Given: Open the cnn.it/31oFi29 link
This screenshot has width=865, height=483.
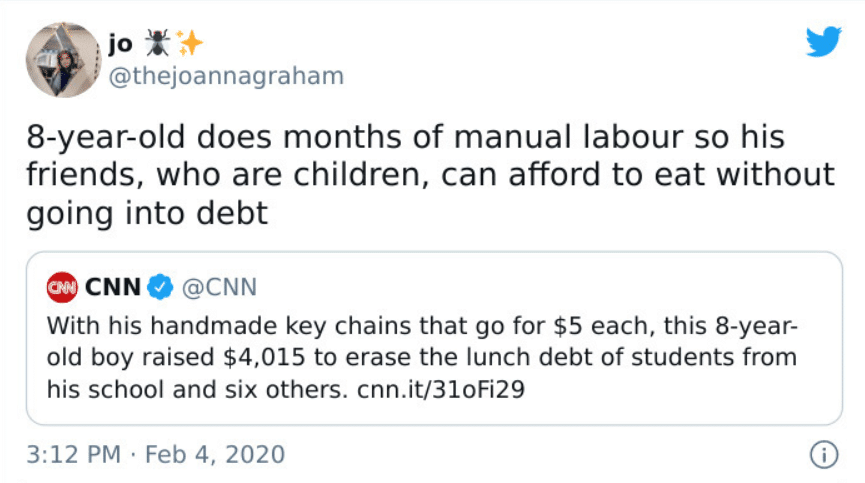Looking at the screenshot, I should tap(441, 389).
